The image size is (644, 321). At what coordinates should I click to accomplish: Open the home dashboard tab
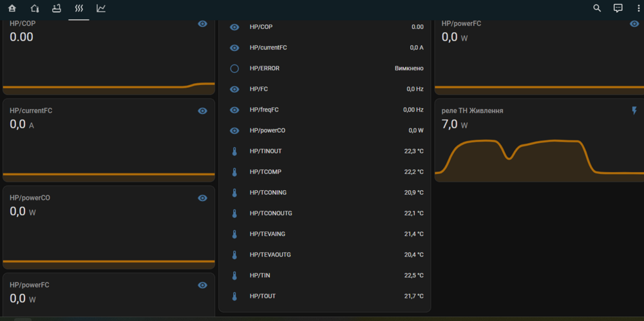coord(12,8)
